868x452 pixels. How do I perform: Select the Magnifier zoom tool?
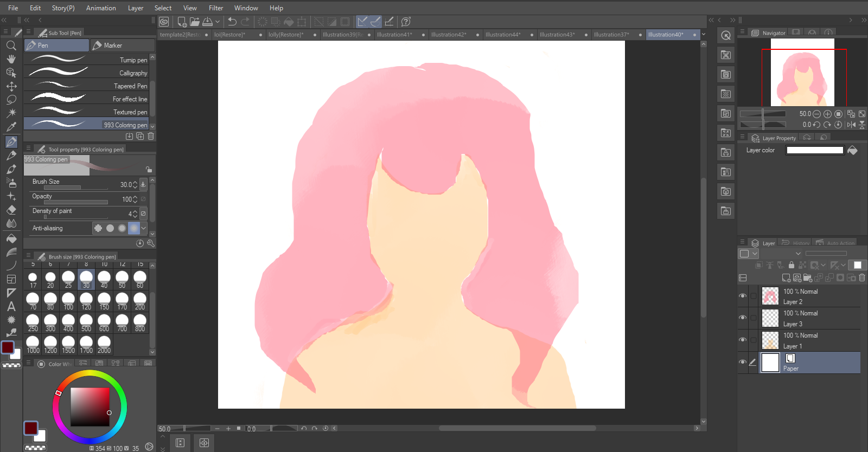(x=11, y=46)
